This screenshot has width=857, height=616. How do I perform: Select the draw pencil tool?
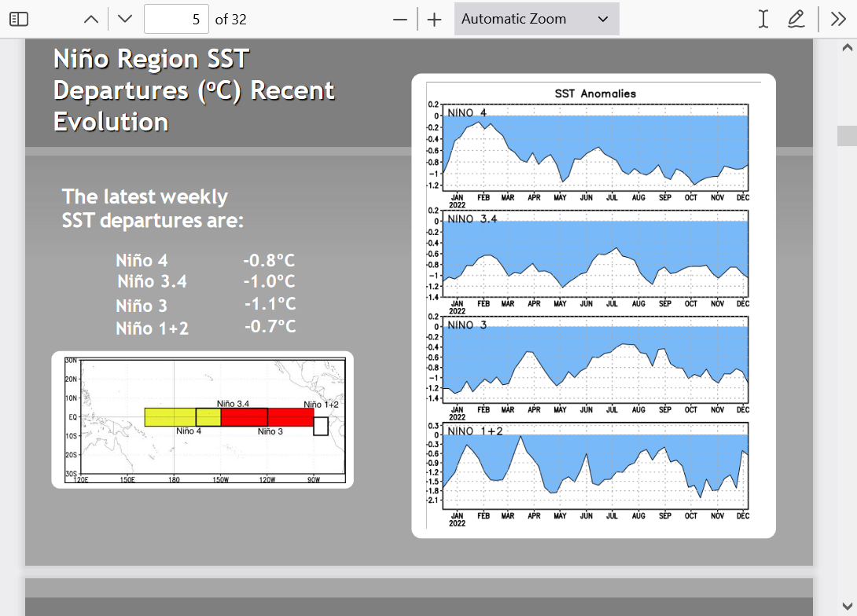coord(796,19)
